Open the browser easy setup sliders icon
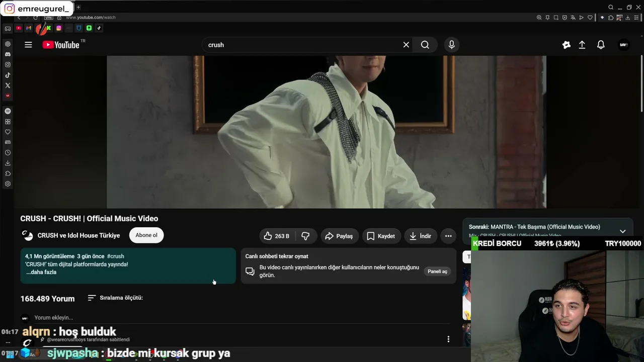This screenshot has height=362, width=644. coord(636,18)
